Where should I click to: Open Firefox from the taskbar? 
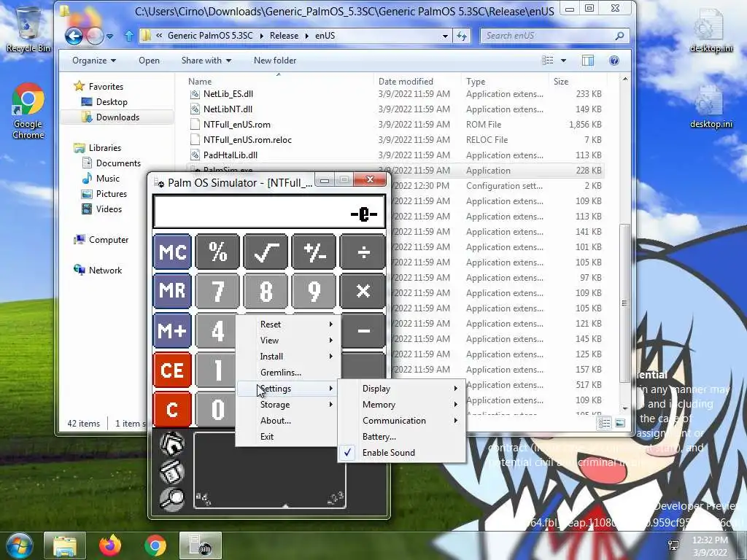110,545
